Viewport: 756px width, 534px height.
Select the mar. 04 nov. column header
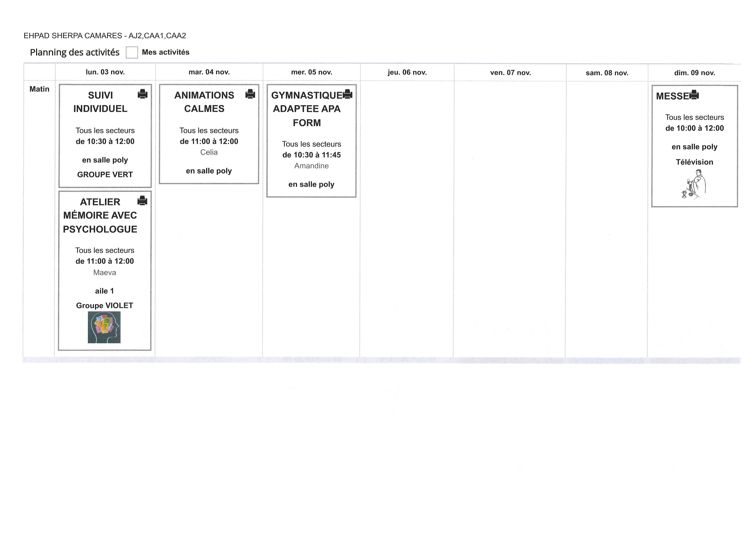209,72
